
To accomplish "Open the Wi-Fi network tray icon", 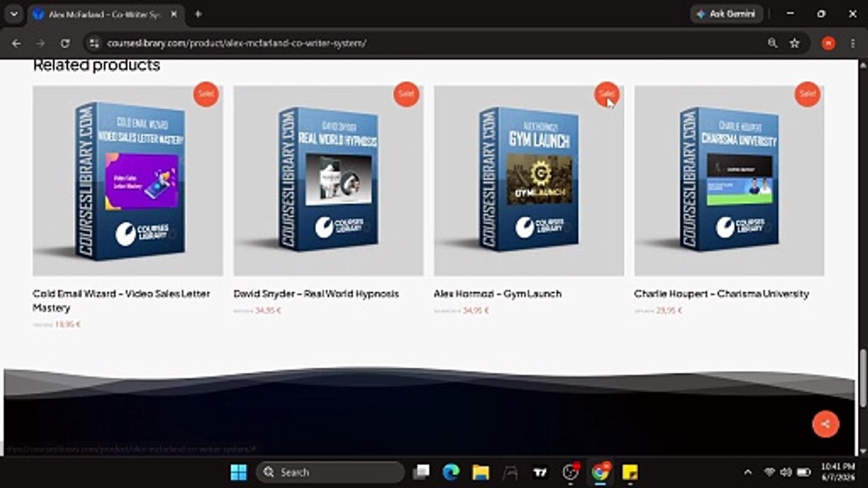I will (x=770, y=472).
